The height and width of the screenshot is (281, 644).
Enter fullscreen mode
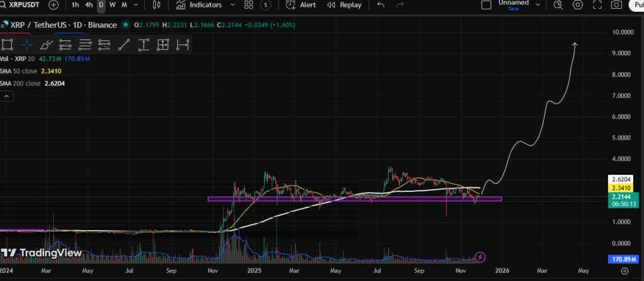(597, 5)
